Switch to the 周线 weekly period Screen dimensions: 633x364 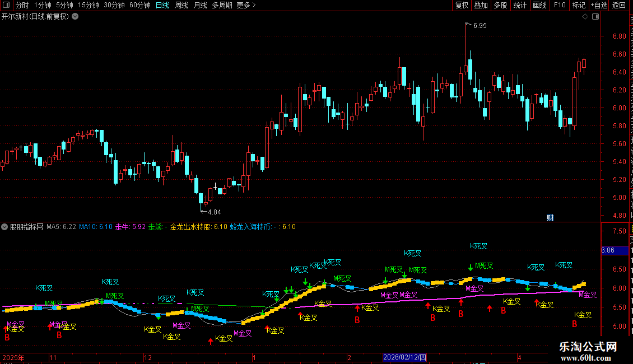pos(181,5)
